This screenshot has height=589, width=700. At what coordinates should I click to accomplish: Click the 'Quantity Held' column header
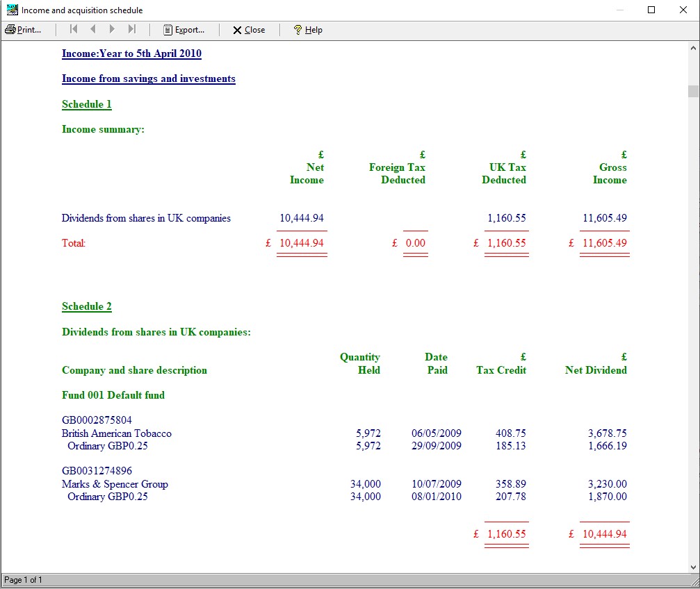[360, 364]
